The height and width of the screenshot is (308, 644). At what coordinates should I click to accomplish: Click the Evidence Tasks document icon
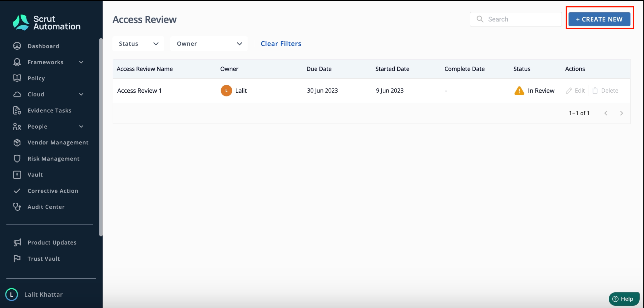pos(17,110)
